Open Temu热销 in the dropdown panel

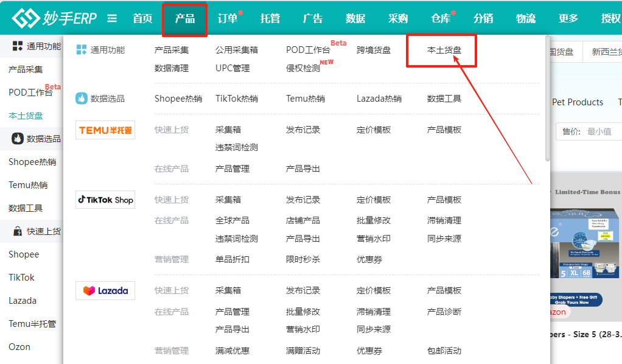(306, 99)
